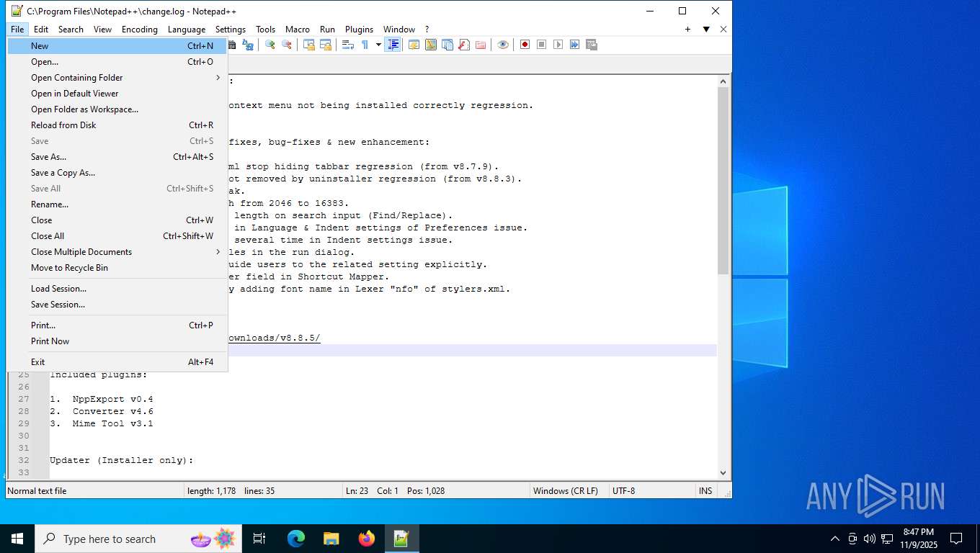Screen dimensions: 980x553
Task: Open the dropdown arrow next to pilcrow icon
Action: click(378, 45)
